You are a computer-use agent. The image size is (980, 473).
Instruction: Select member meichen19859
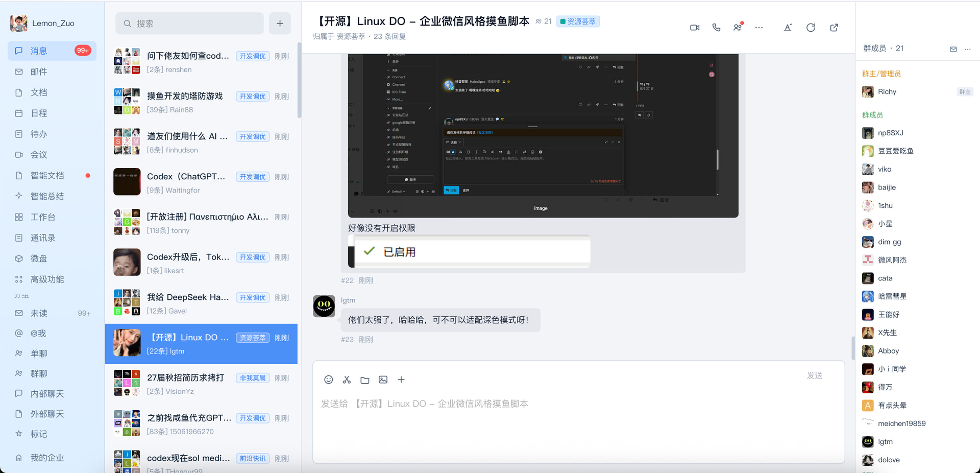coord(917,423)
